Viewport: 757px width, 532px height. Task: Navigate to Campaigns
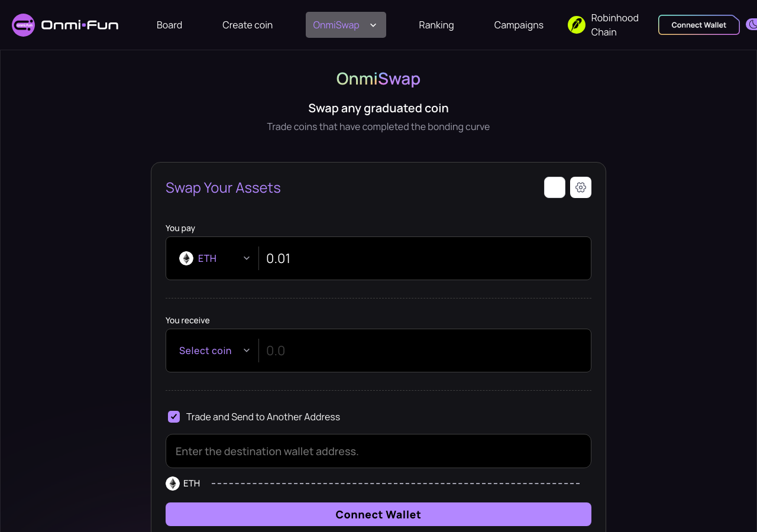pos(519,25)
